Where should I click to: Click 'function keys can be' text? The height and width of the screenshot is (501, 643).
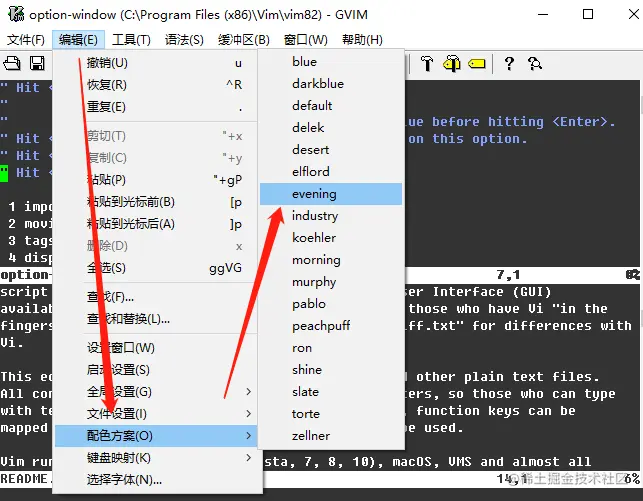(x=496, y=411)
